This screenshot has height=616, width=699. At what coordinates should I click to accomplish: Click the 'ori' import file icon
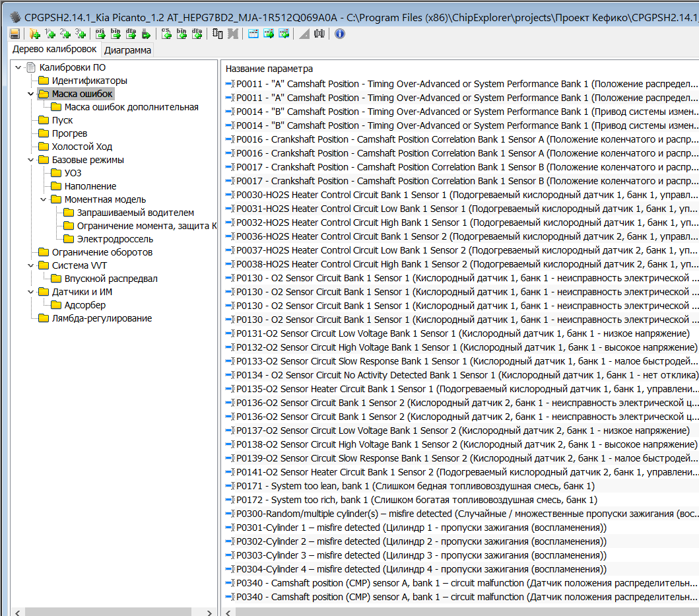click(x=100, y=34)
